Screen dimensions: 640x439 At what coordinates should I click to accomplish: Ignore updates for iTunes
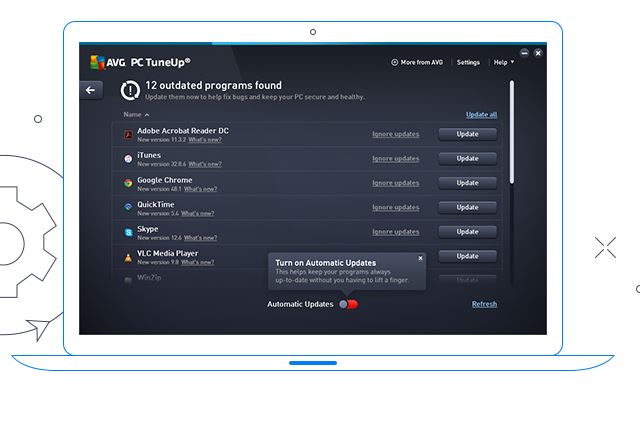click(396, 159)
